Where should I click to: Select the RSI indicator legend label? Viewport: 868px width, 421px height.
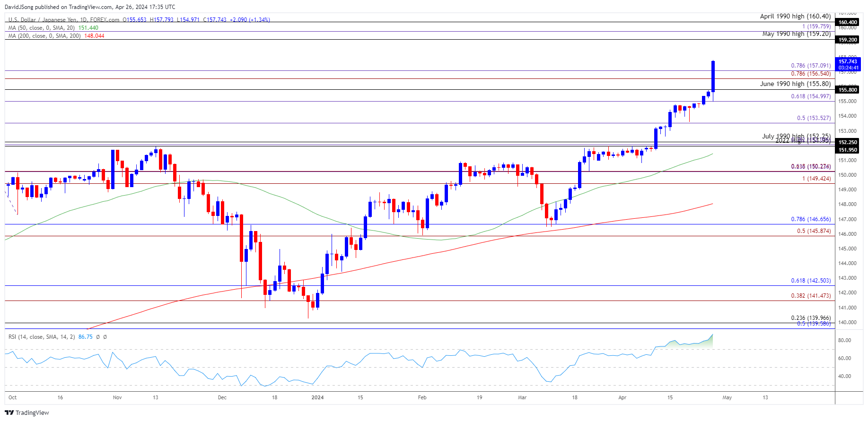[42, 337]
